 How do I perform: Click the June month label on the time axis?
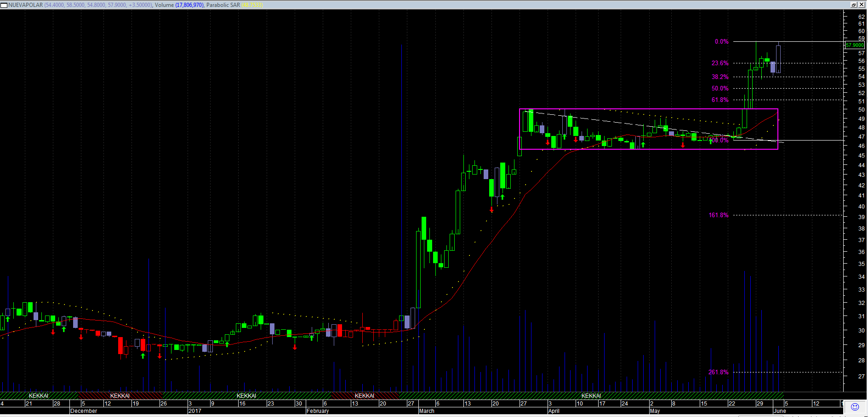780,411
